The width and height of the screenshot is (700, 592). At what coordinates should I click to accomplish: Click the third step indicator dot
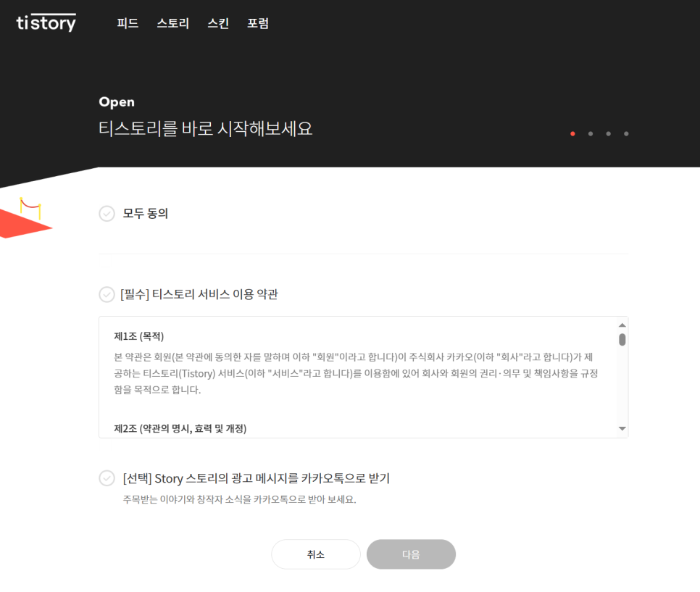[609, 134]
